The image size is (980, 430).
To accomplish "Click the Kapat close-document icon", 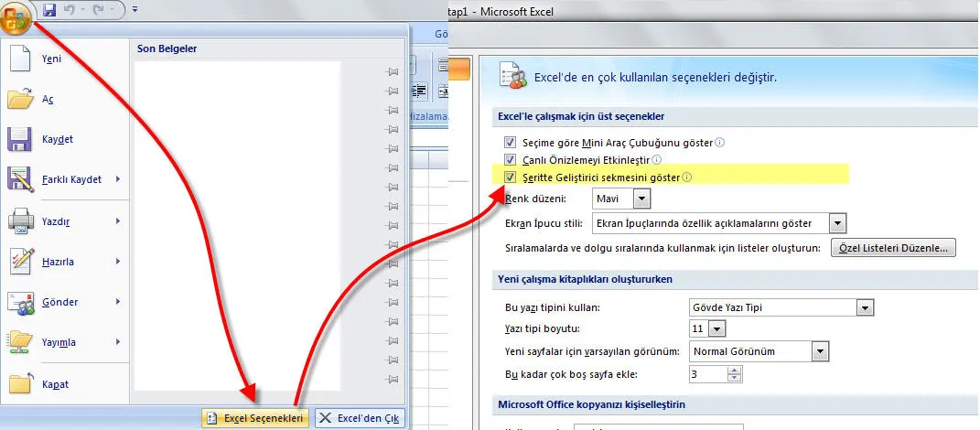I will coord(20,384).
